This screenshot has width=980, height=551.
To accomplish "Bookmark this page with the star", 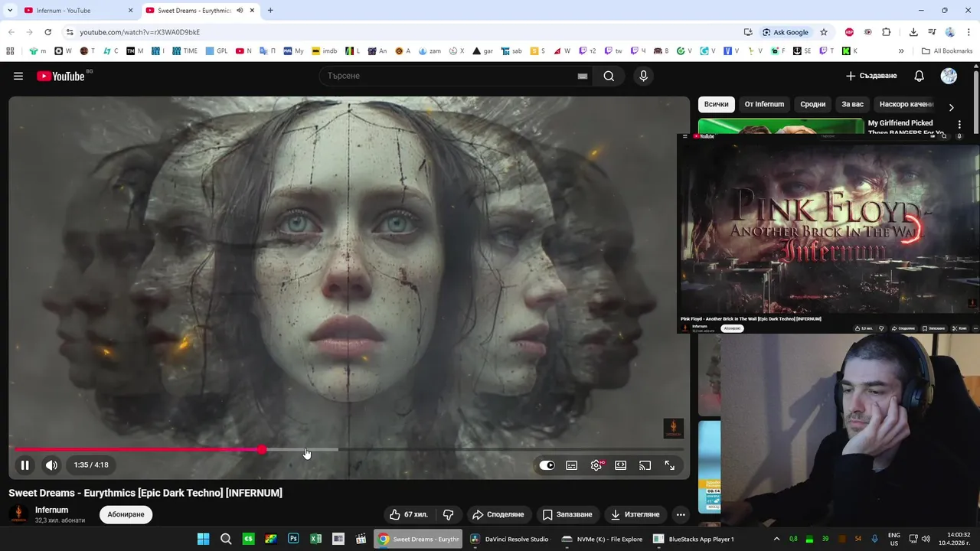I will coord(824,32).
